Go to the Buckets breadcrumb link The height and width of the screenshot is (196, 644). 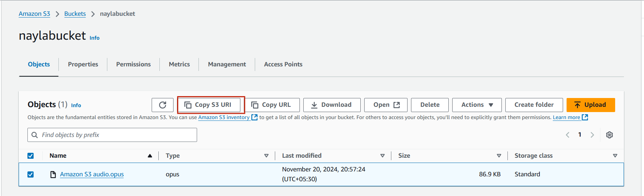[x=75, y=14]
